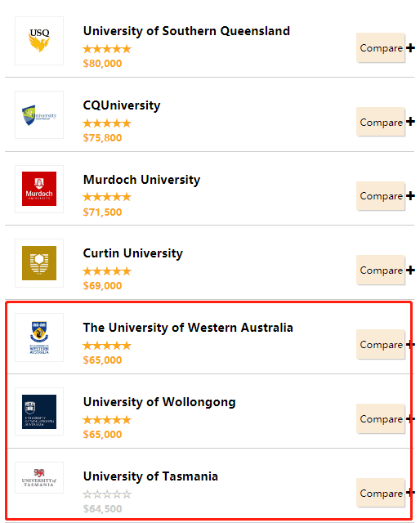Click the gold Curtin University logo
Image resolution: width=420 pixels, height=523 pixels.
tap(39, 263)
